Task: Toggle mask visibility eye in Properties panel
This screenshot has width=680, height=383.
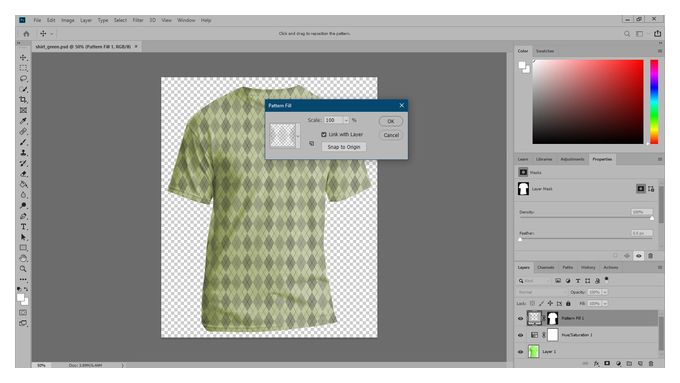Action: 638,256
